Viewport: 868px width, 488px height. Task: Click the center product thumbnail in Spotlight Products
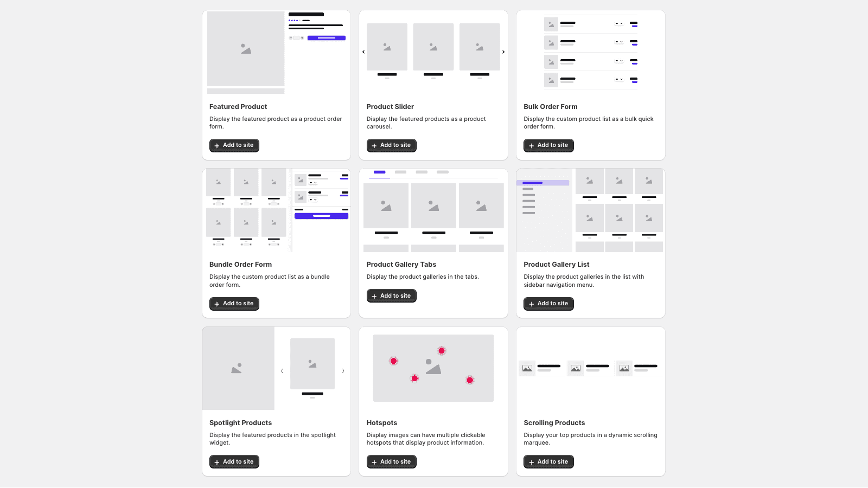click(312, 364)
